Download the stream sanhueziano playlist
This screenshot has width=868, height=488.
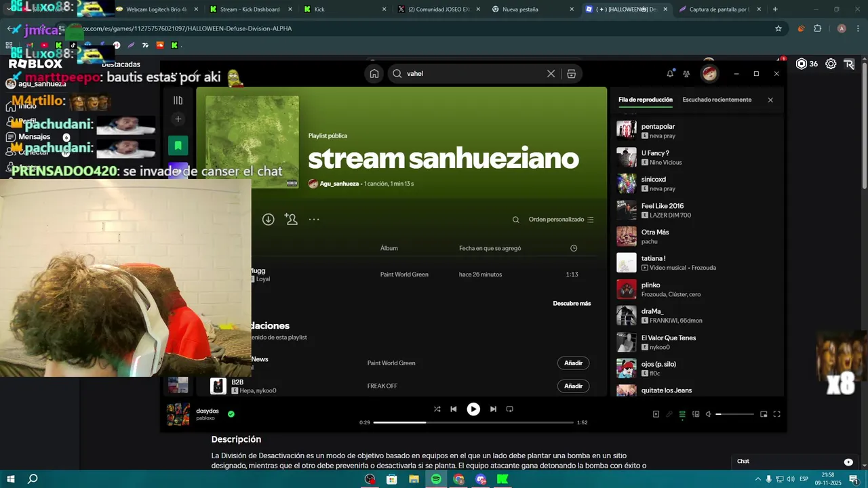point(269,220)
